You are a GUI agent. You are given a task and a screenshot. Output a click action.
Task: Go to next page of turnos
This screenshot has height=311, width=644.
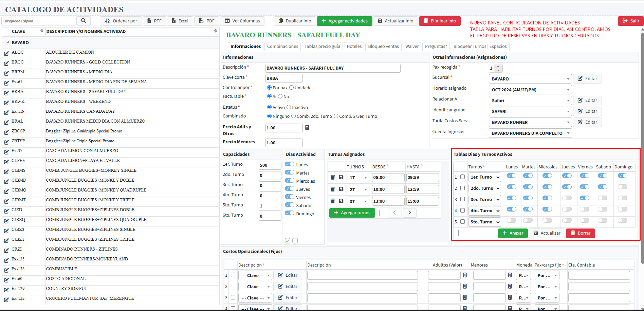(410, 213)
